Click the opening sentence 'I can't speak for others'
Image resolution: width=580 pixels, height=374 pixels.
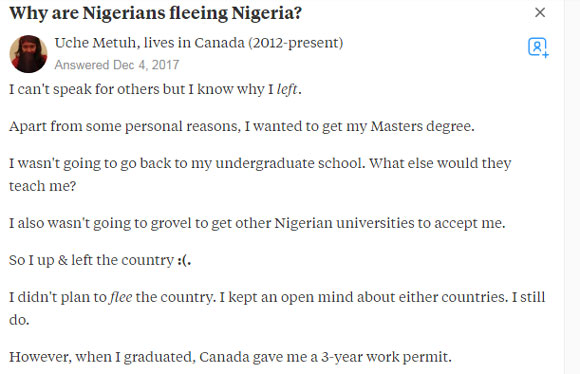click(x=155, y=90)
